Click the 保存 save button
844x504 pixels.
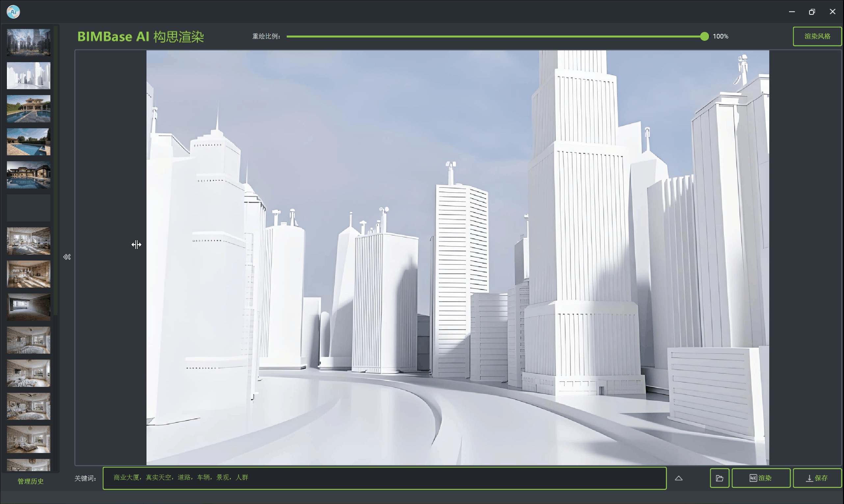pyautogui.click(x=817, y=478)
